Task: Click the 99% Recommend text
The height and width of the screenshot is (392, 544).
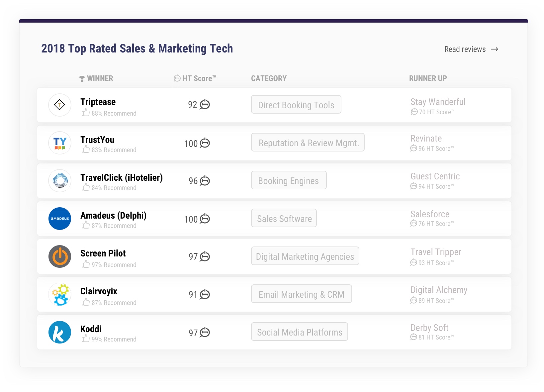Action: coord(114,340)
